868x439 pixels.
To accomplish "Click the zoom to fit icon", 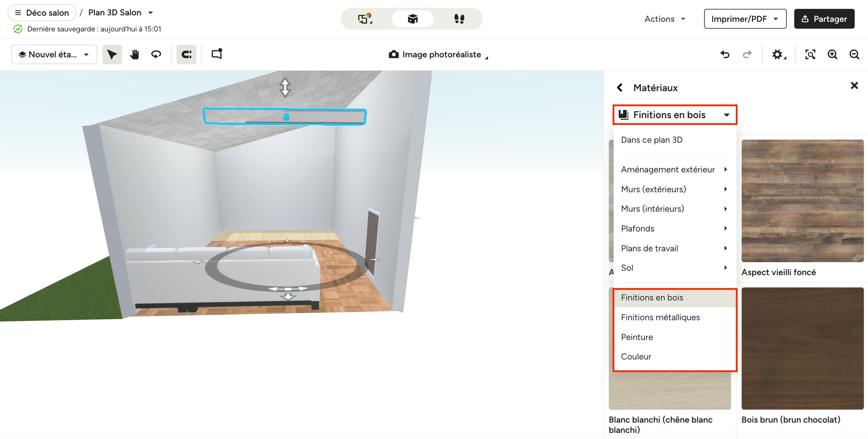I will 810,55.
